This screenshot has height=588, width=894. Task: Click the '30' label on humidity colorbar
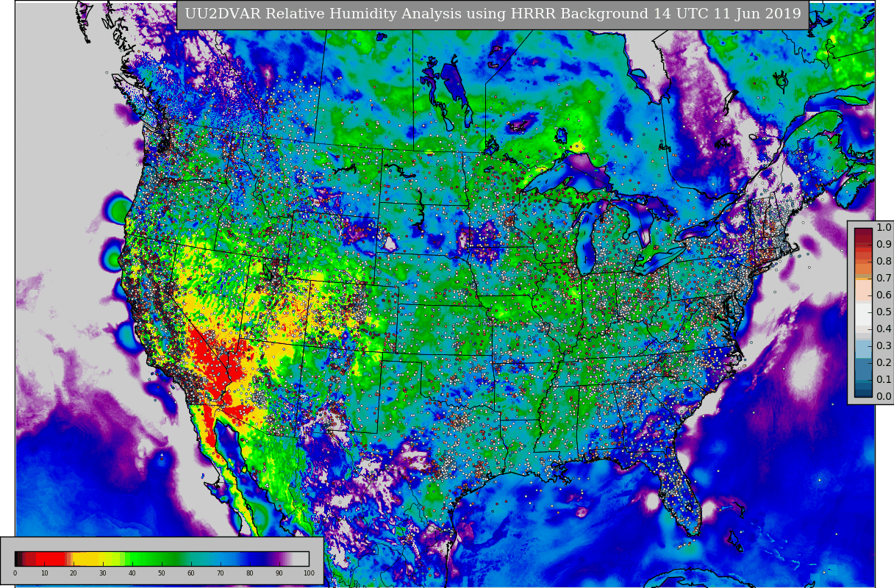[x=103, y=573]
